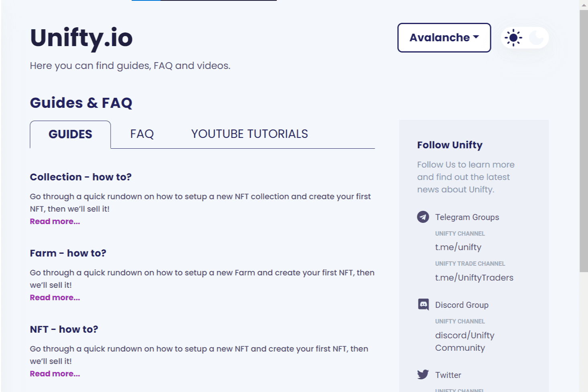
Task: Open Read more under NFT how to
Action: tap(55, 374)
